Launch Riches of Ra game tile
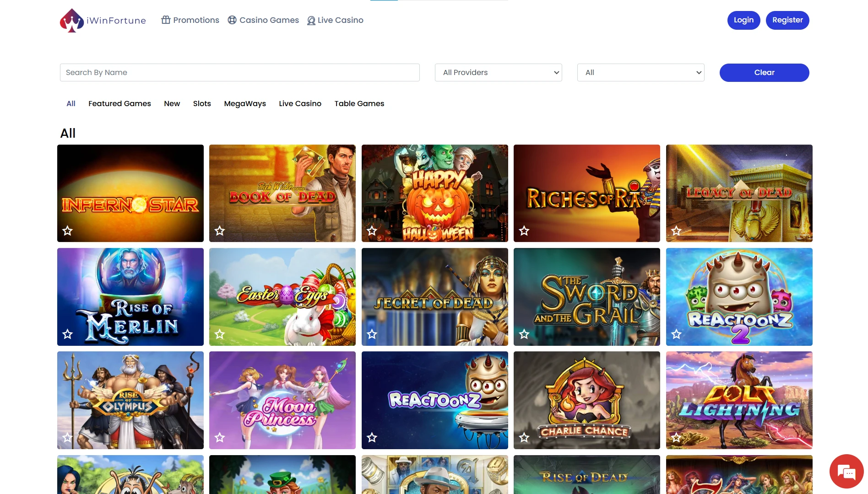Viewport: 868px width, 494px height. click(x=587, y=193)
